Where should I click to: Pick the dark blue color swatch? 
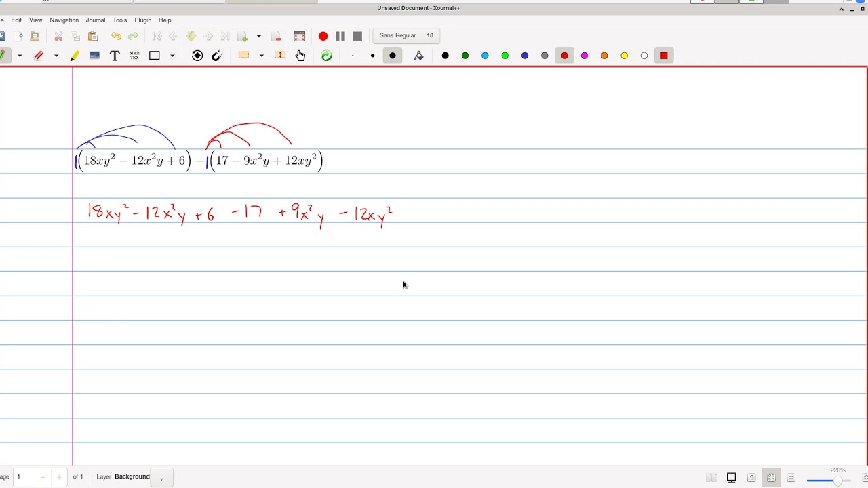[x=525, y=56]
